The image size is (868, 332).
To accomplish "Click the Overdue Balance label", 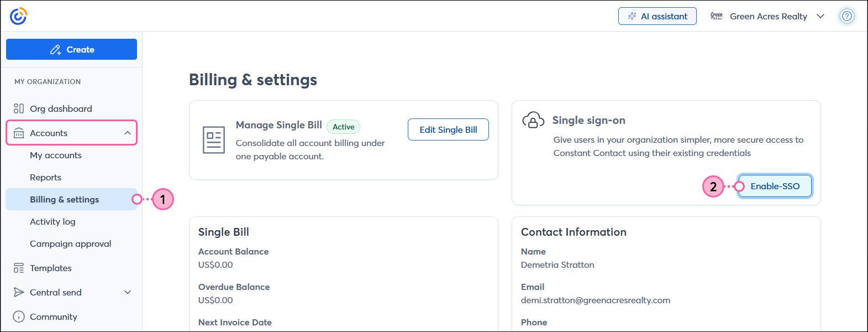I will [234, 287].
